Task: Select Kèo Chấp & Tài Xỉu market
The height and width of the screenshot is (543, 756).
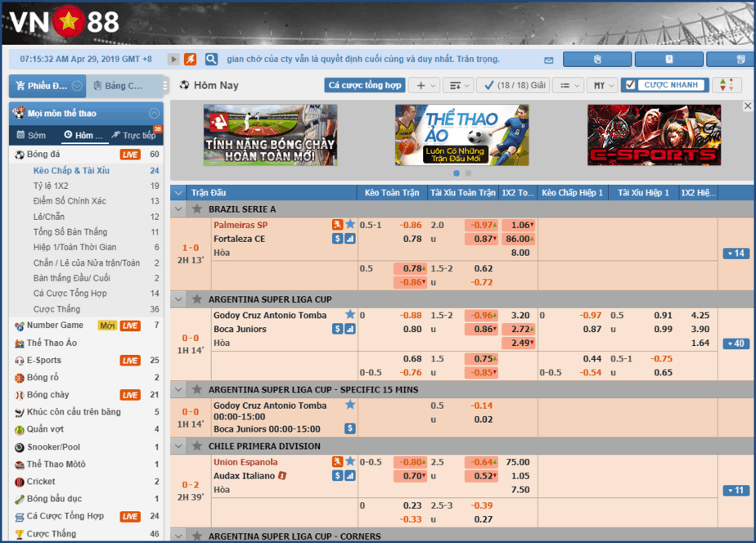Action: (71, 171)
